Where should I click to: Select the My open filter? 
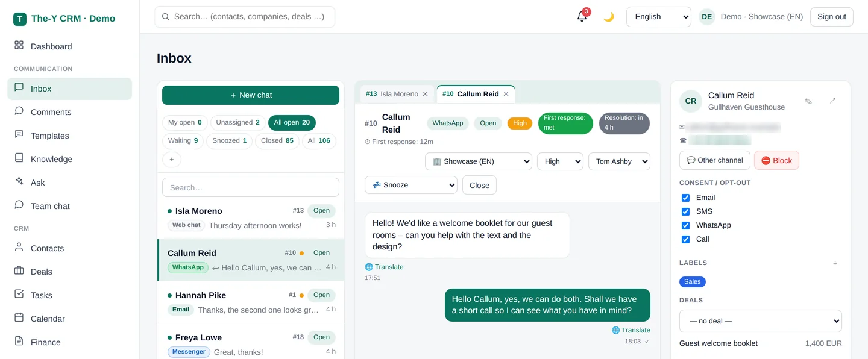(185, 123)
